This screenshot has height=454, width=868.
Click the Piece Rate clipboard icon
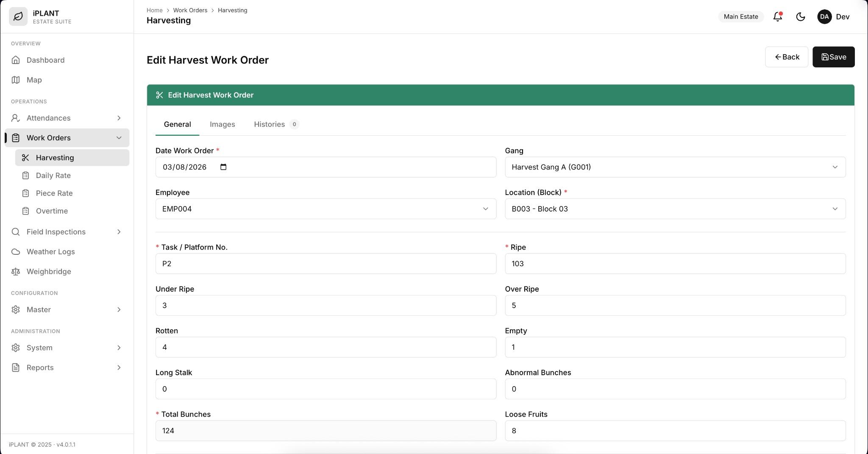coord(25,193)
